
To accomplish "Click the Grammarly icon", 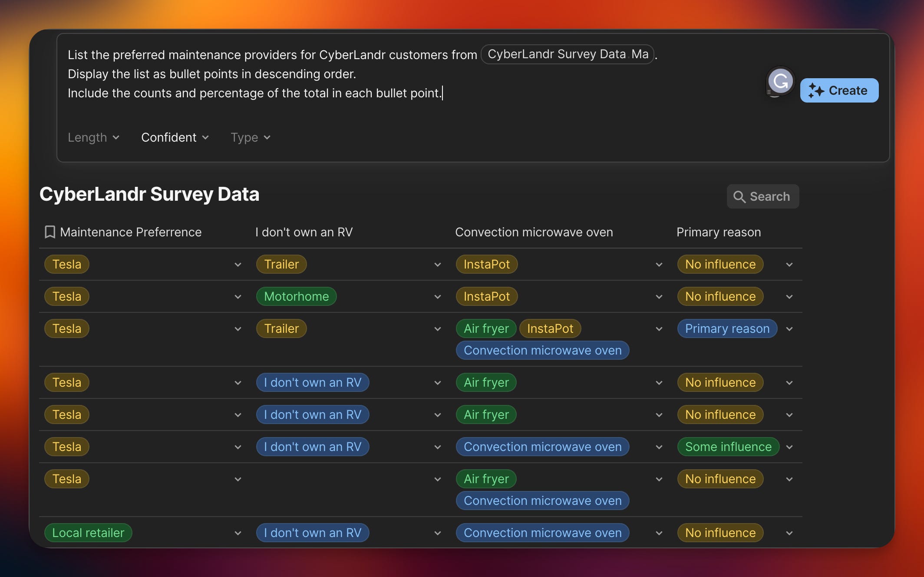I will coord(780,81).
